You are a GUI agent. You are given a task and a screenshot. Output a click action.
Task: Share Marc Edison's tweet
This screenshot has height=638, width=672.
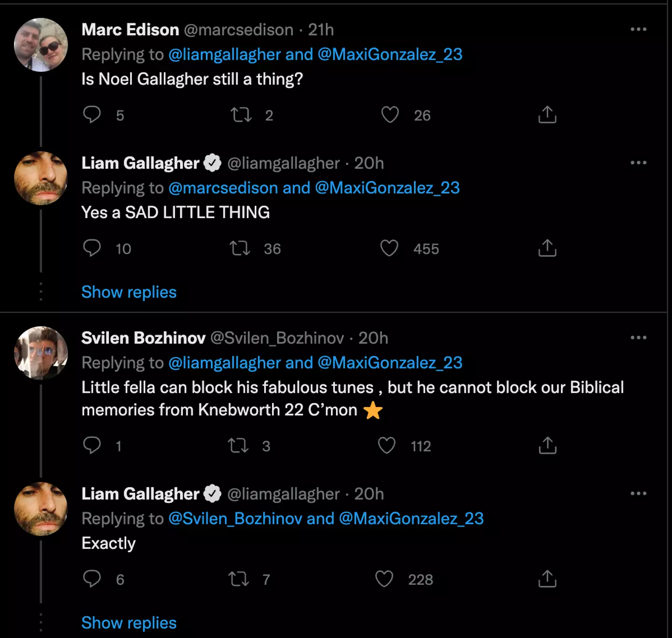point(547,115)
